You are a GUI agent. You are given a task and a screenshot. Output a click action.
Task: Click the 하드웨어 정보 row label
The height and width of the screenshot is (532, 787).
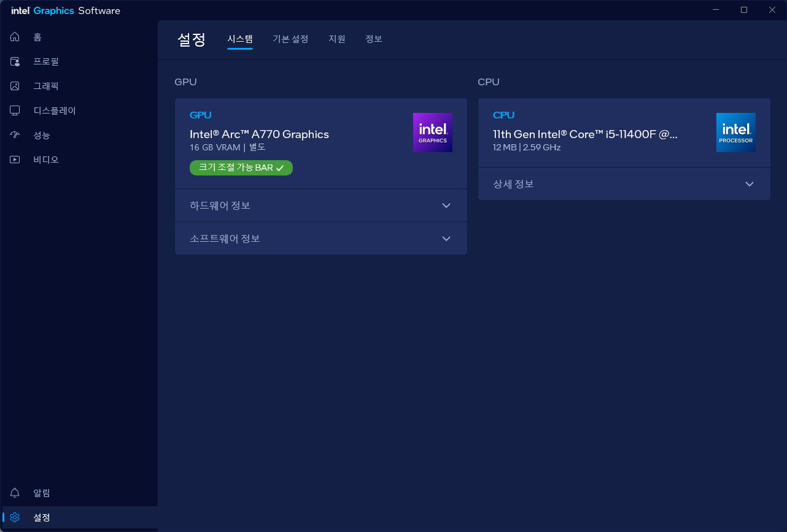pyautogui.click(x=220, y=206)
